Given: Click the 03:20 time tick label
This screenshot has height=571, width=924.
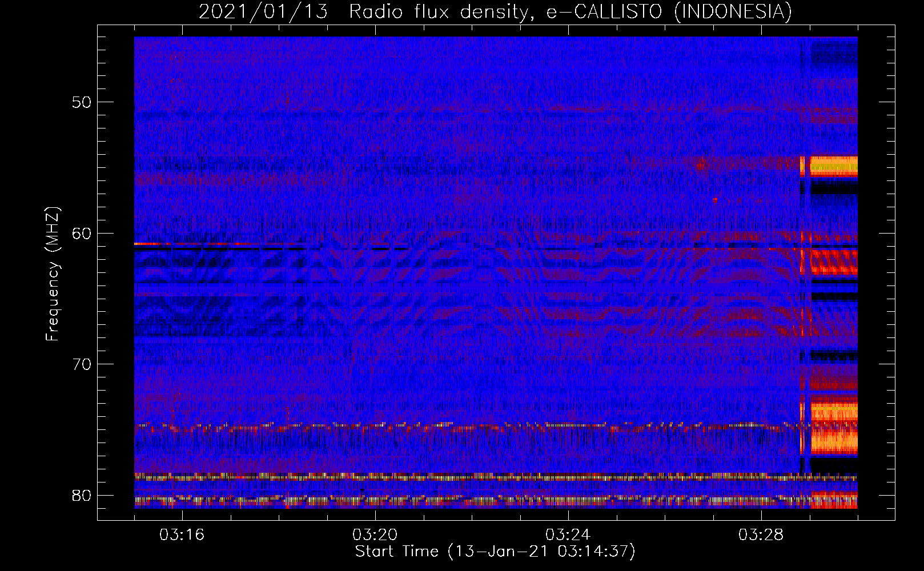Looking at the screenshot, I should (x=375, y=535).
